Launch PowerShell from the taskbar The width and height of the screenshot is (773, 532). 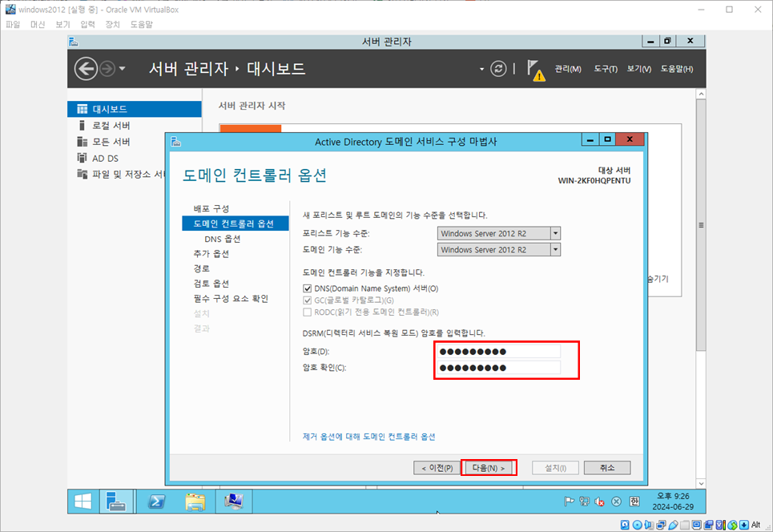pyautogui.click(x=156, y=502)
